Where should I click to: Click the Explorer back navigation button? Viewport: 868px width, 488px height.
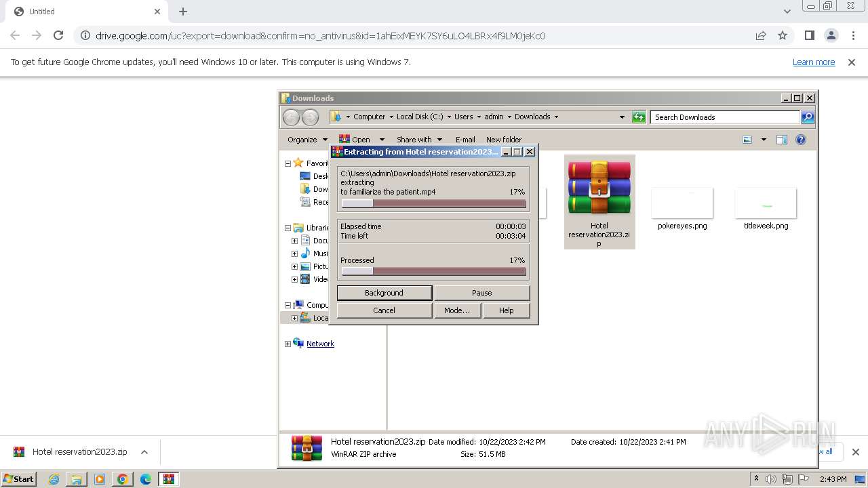click(x=291, y=117)
